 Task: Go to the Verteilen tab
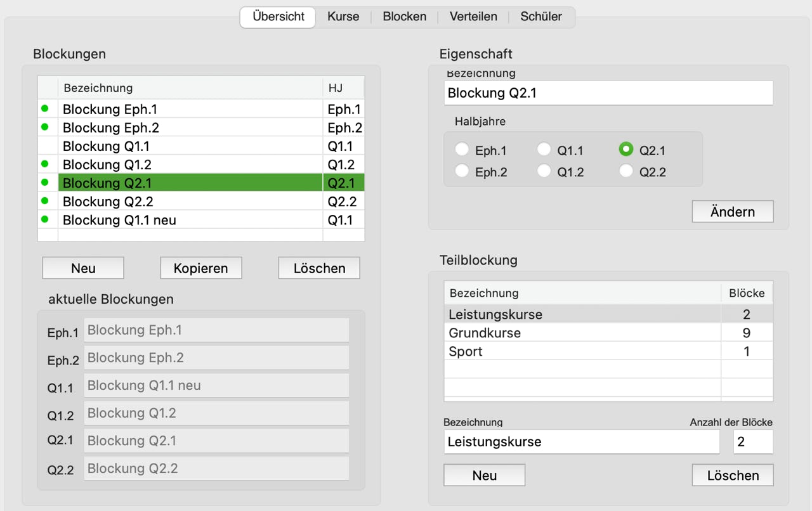point(473,17)
